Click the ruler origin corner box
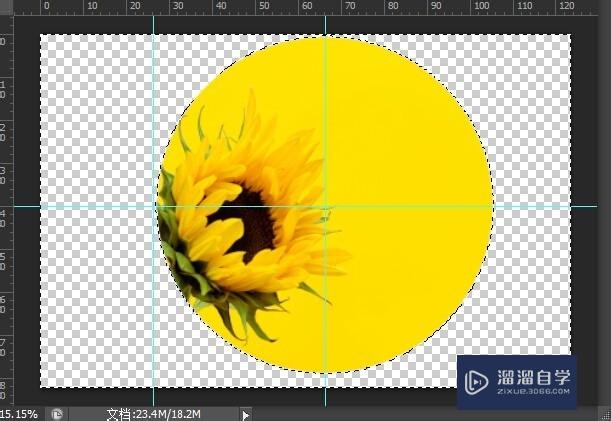This screenshot has width=611, height=421. point(7,7)
